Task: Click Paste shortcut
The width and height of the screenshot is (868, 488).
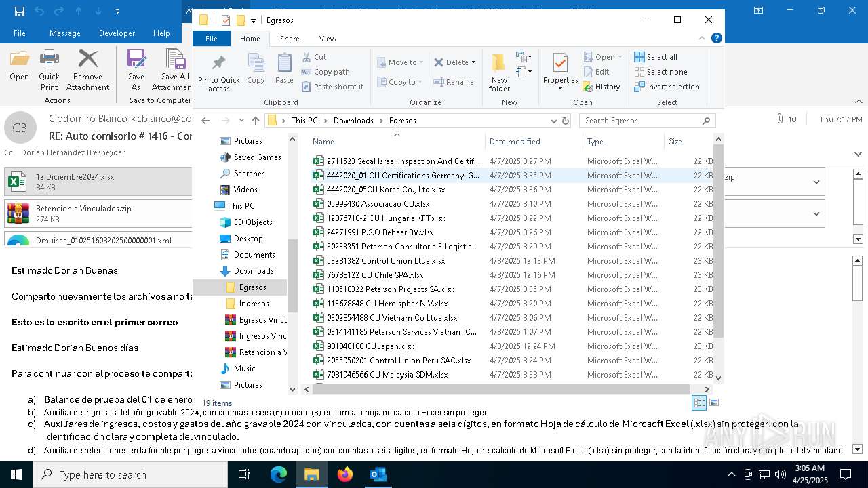Action: pyautogui.click(x=332, y=87)
